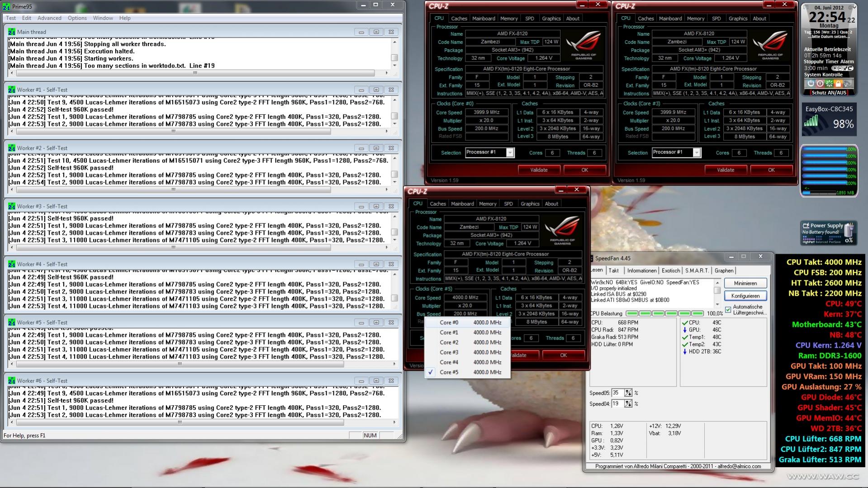Screen dimensions: 868x488
Task: Click Validate in the top-right CPU-Z window
Action: [726, 170]
